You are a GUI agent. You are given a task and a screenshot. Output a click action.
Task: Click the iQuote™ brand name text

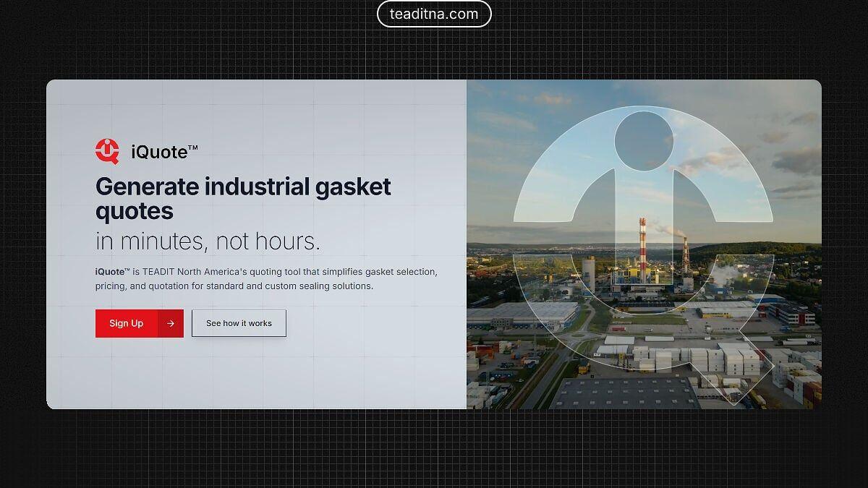click(x=164, y=152)
